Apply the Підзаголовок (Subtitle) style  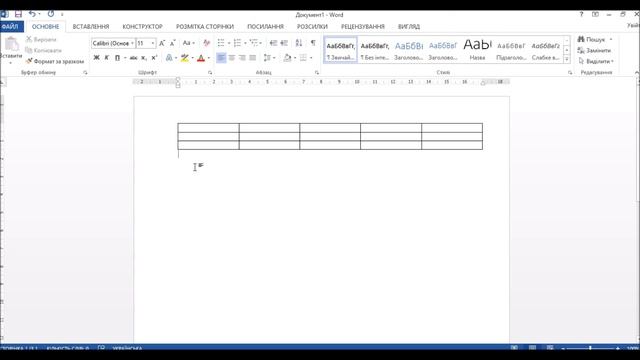pyautogui.click(x=511, y=50)
